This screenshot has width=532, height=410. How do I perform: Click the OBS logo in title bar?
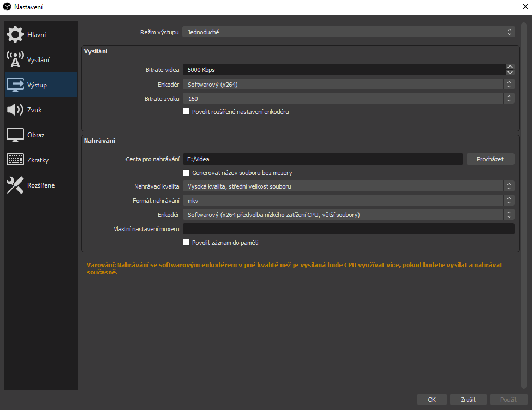(7, 7)
